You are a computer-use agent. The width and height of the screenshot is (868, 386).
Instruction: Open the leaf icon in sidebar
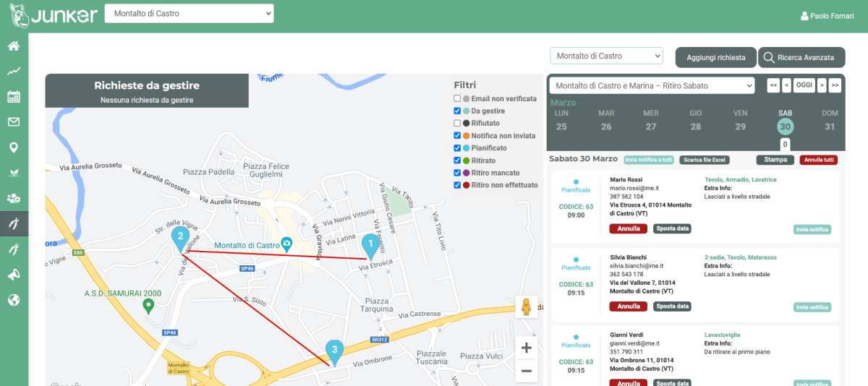pos(13,173)
